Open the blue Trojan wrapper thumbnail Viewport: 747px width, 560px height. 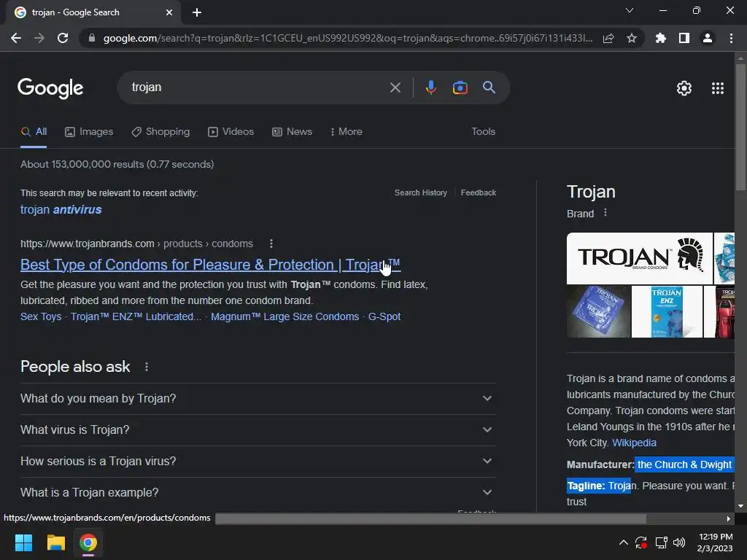pyautogui.click(x=599, y=311)
